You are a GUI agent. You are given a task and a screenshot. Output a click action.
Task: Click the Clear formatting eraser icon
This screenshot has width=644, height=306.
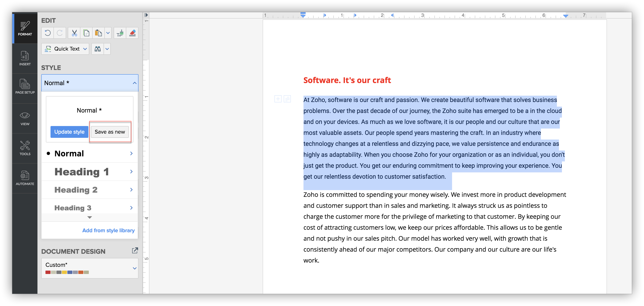click(x=132, y=33)
